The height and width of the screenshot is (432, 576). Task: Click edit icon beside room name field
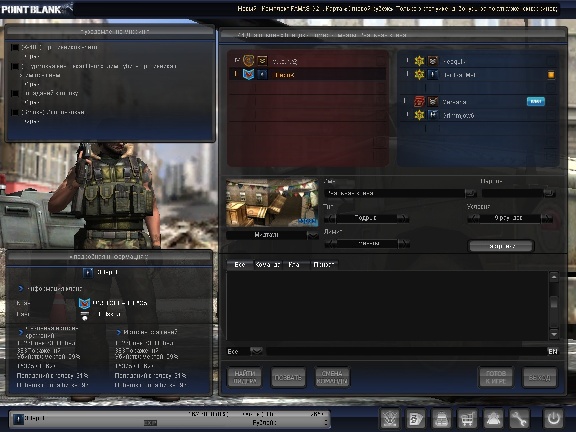click(x=471, y=193)
